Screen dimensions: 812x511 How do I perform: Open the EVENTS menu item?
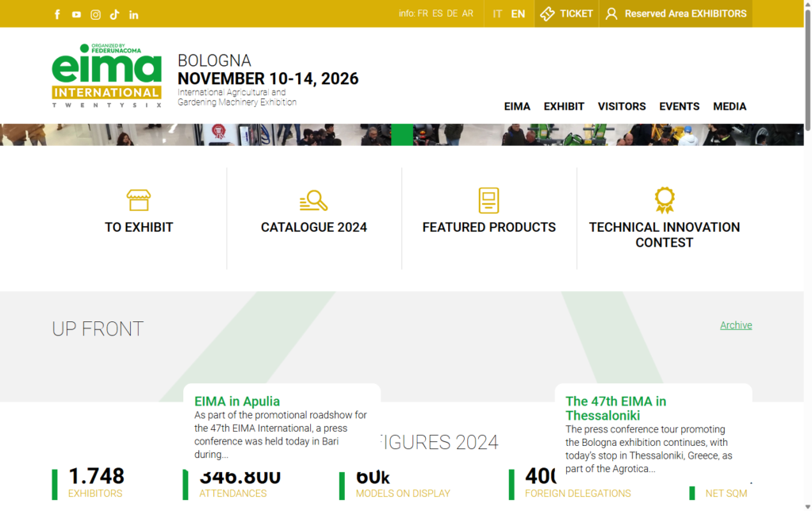pos(680,106)
